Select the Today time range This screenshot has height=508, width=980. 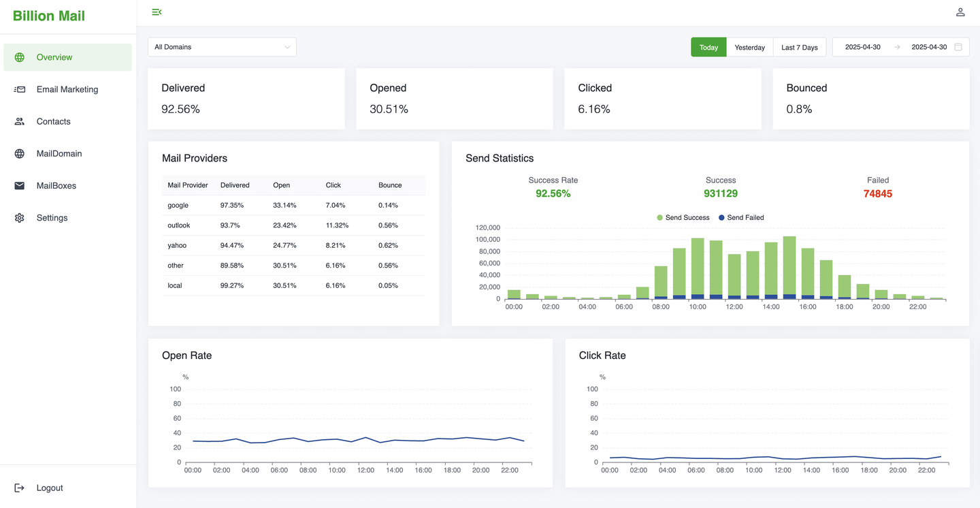708,47
